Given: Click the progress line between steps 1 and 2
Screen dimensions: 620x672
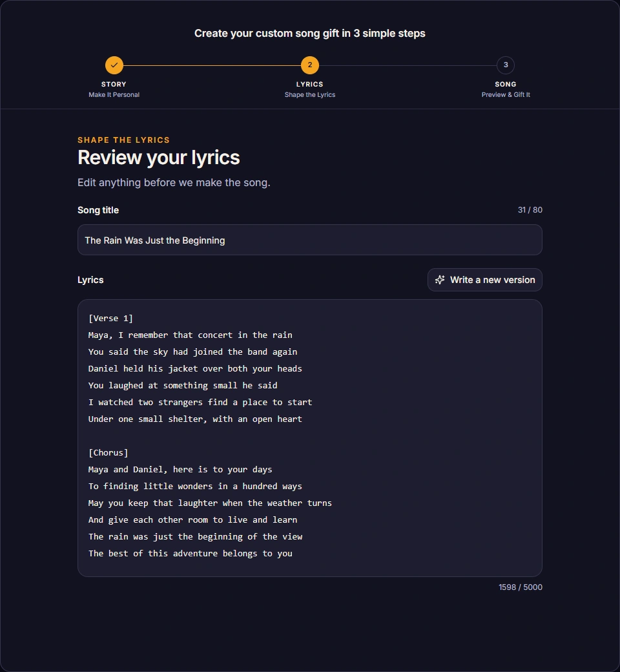Looking at the screenshot, I should pos(212,65).
